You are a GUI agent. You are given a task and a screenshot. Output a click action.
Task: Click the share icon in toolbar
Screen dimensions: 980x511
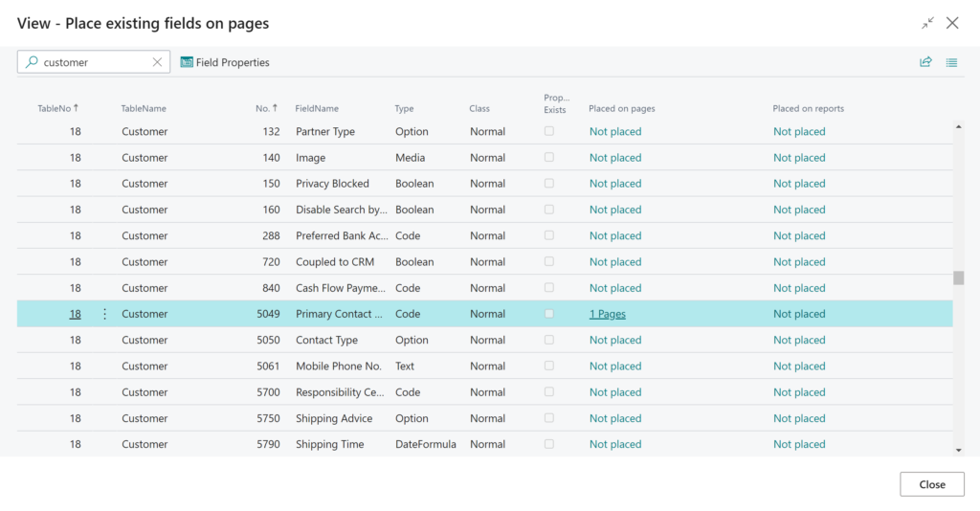click(925, 62)
